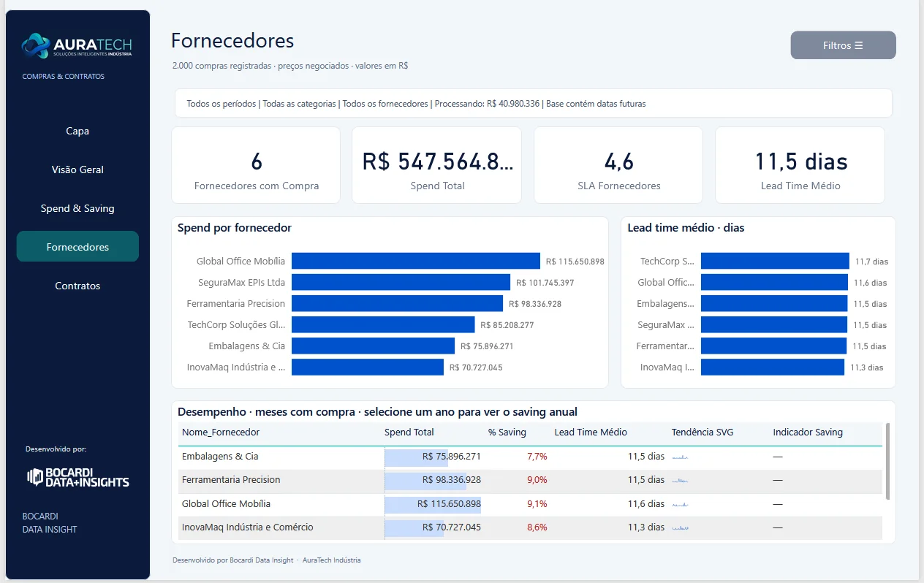Viewport: 924px width, 583px height.
Task: Click the AuraTech logo
Action: coord(77,46)
